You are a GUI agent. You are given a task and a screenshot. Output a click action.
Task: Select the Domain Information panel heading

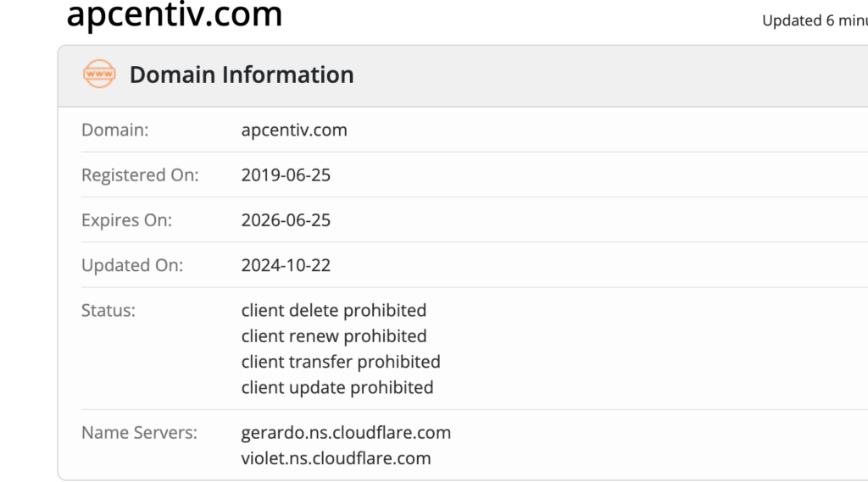pos(242,75)
